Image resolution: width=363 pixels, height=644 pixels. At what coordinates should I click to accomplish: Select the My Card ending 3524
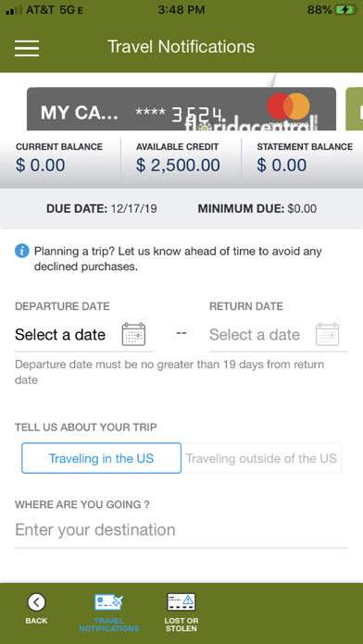click(181, 109)
